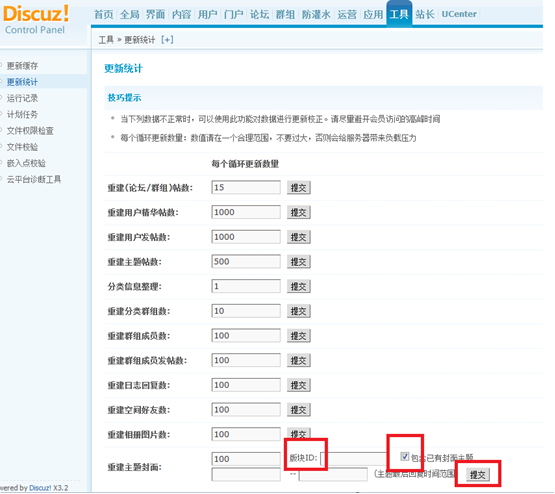555x494 pixels.
Task: Open the 工具 tab
Action: pos(399,14)
